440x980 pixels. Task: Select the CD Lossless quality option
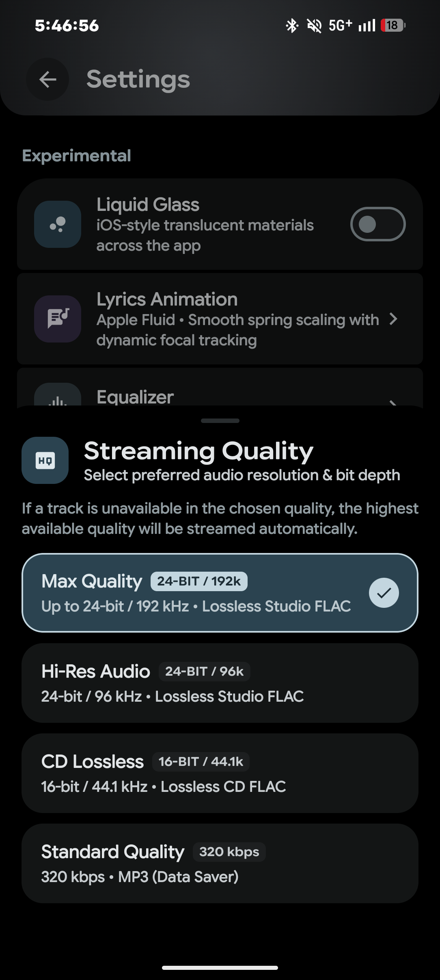coord(220,773)
